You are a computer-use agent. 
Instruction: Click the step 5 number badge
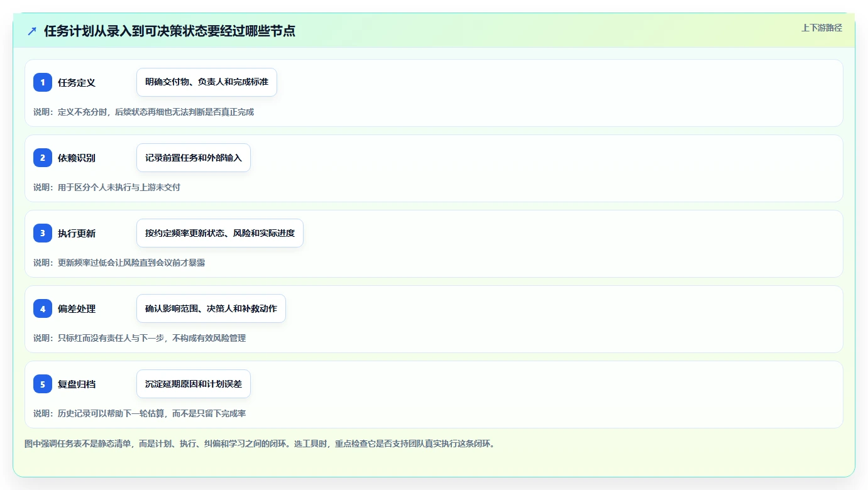point(43,384)
